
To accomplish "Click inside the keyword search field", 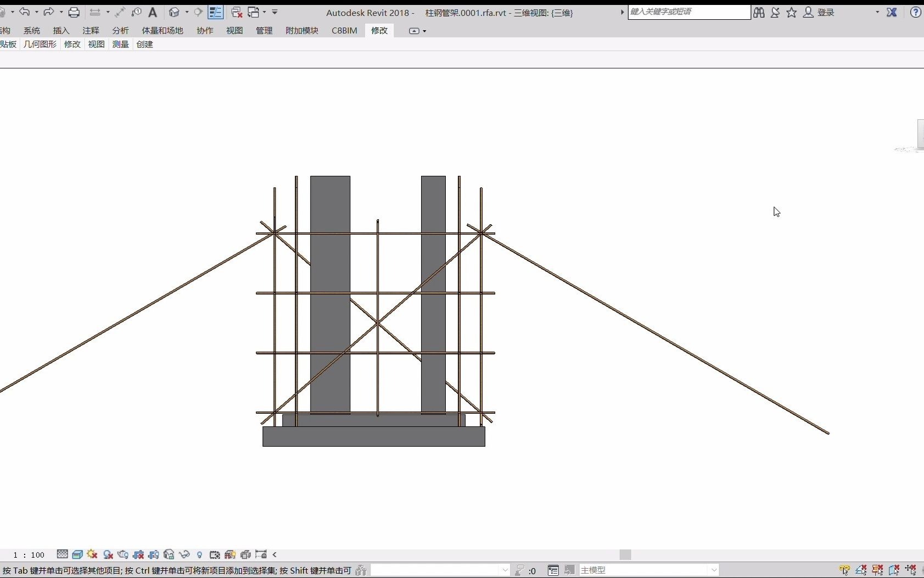I will (x=689, y=12).
